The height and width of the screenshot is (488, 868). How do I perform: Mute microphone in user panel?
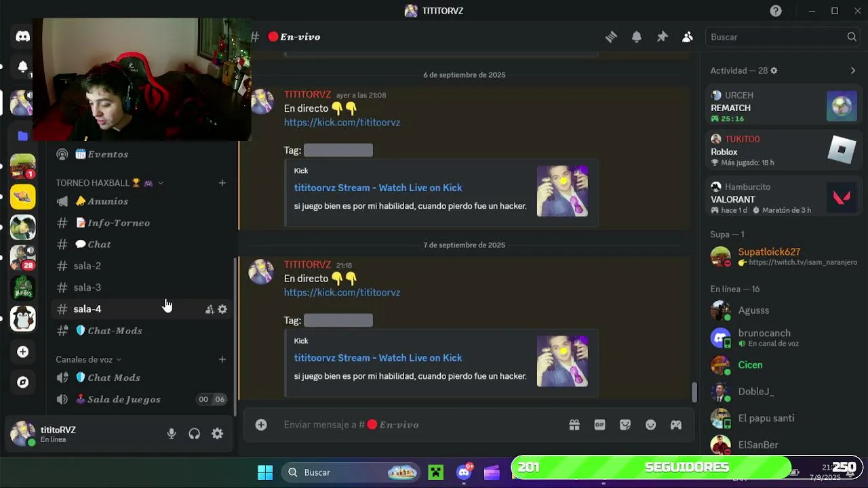[172, 434]
